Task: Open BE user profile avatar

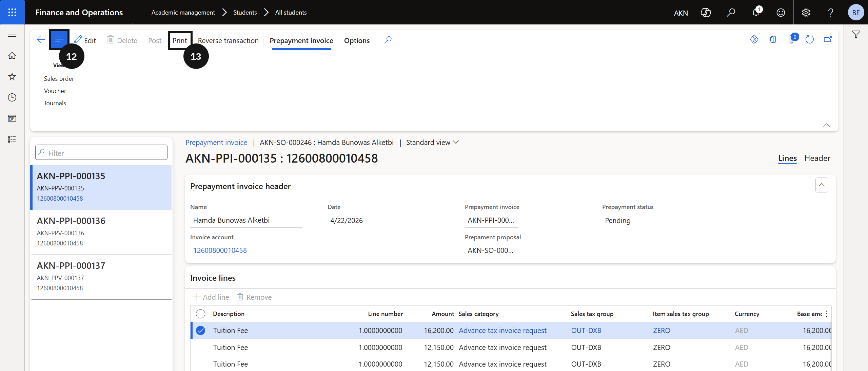Action: click(x=856, y=13)
